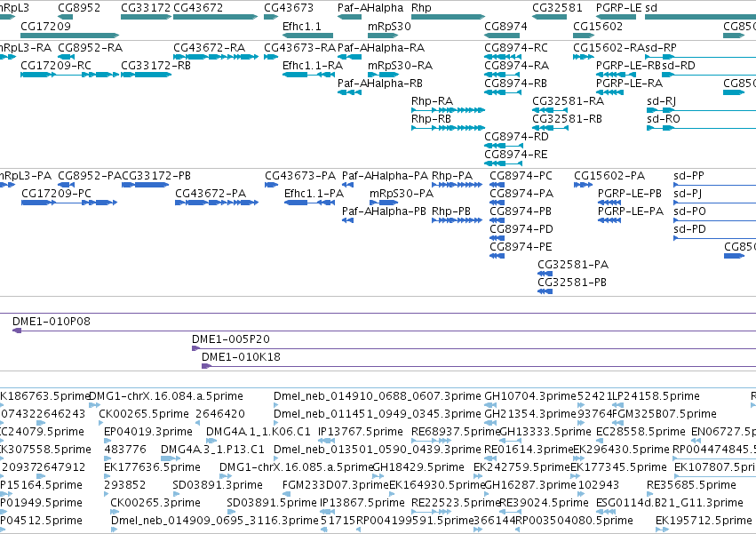Select the PGRP-LE-RB transcript label
The image size is (756, 534).
(628, 65)
